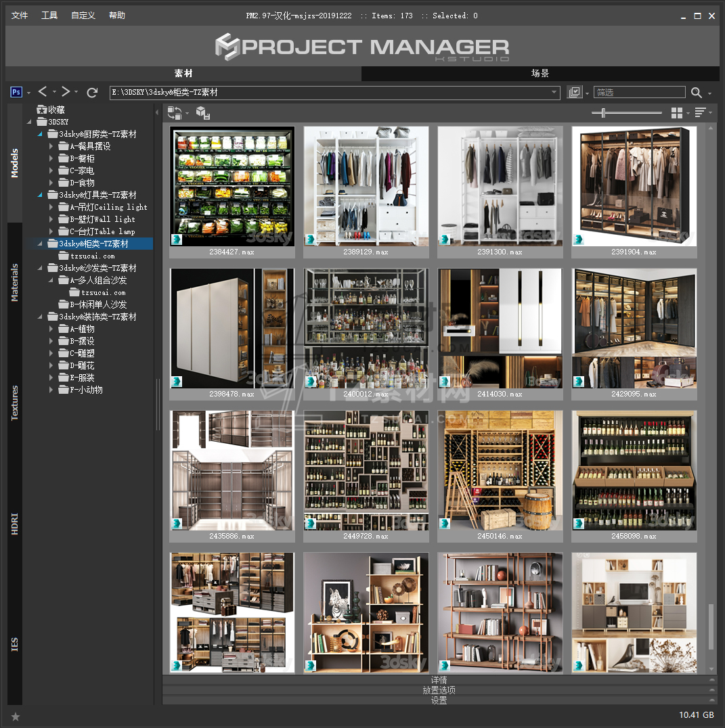This screenshot has height=728, width=725.
Task: Expand the F-小动物 folder node
Action: coord(51,390)
